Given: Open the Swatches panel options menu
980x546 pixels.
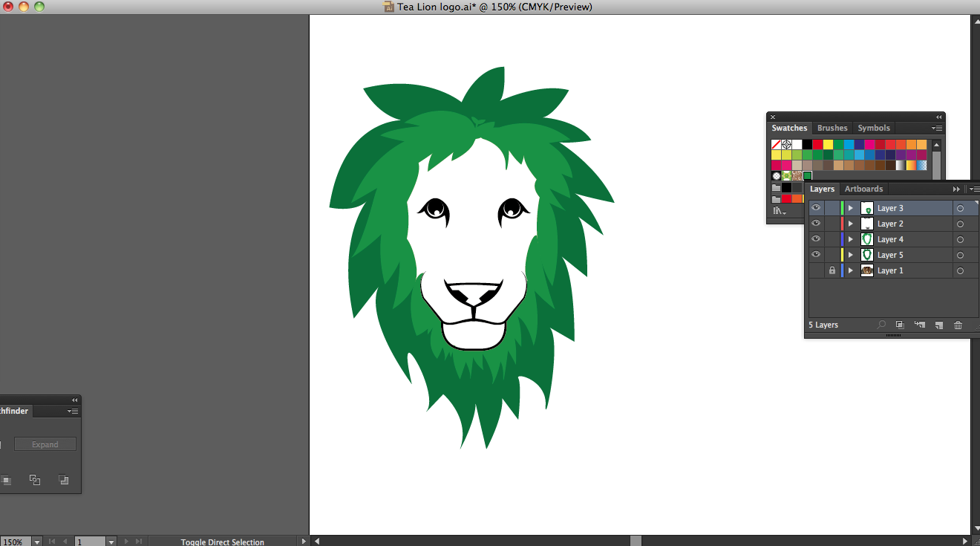Looking at the screenshot, I should click(938, 129).
